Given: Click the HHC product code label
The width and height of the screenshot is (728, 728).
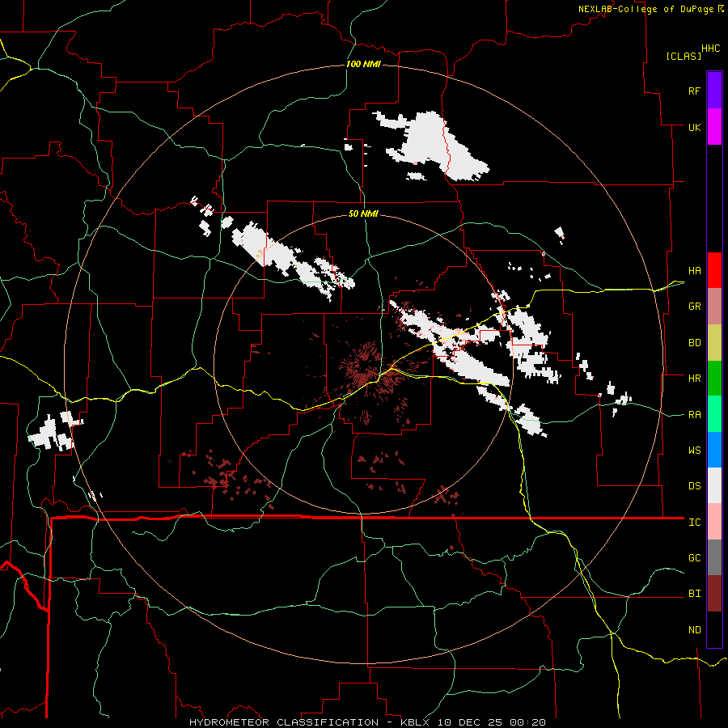Looking at the screenshot, I should pos(711,49).
